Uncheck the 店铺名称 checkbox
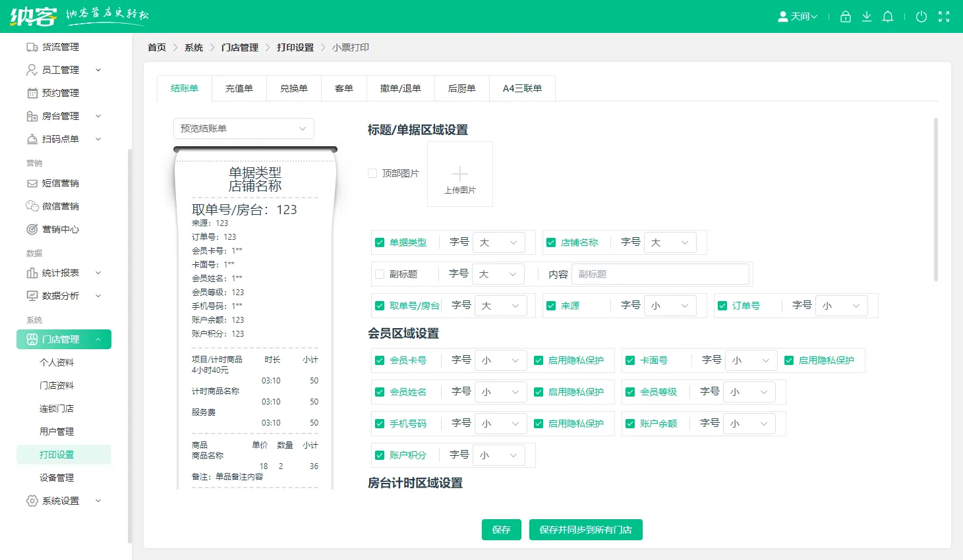The image size is (963, 560). tap(551, 242)
